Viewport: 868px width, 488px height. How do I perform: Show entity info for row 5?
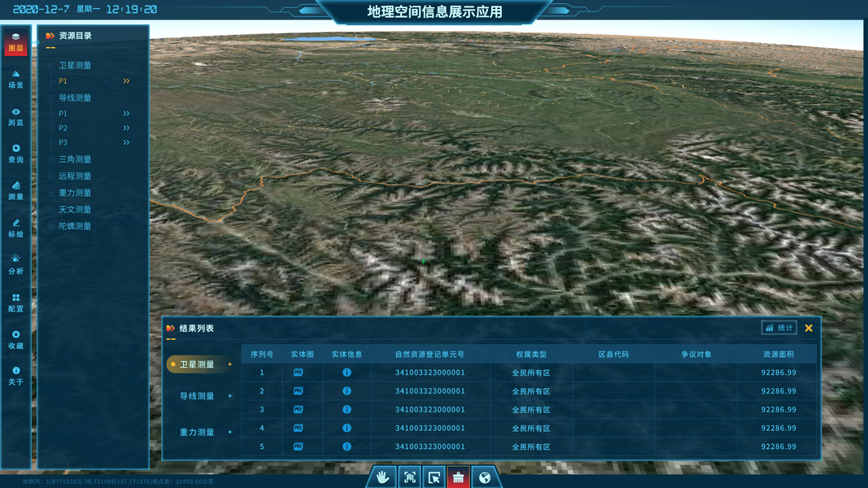click(347, 447)
